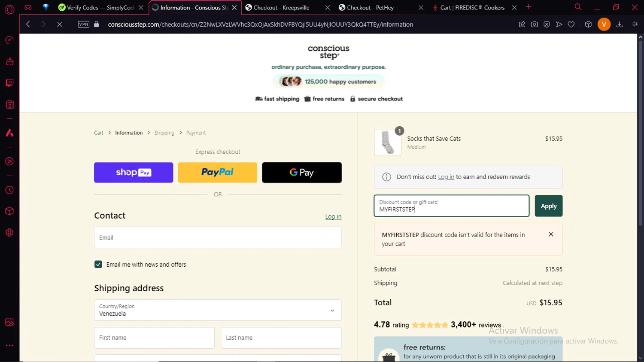Click the Conscious Step logo

tap(328, 52)
